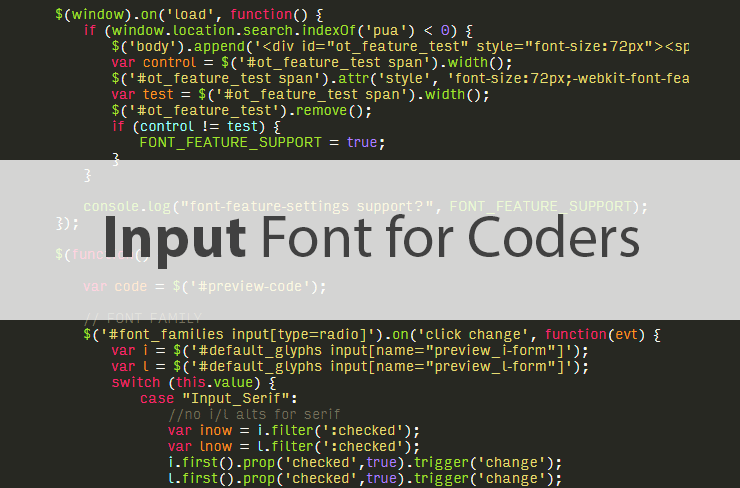Click the "var code = $('#preview-code');" line

(205, 287)
